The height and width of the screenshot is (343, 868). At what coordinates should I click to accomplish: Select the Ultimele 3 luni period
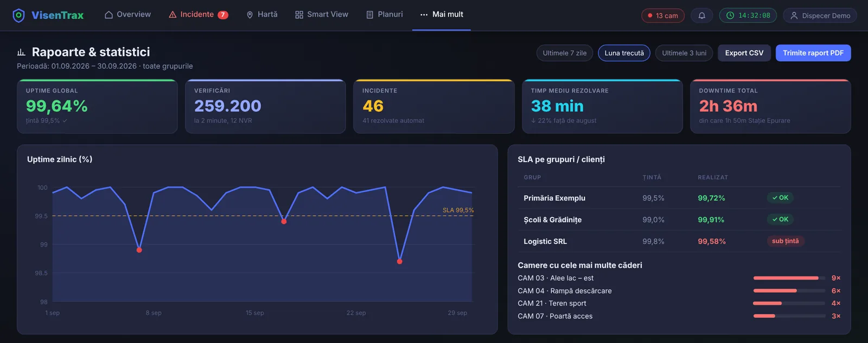[x=684, y=53]
